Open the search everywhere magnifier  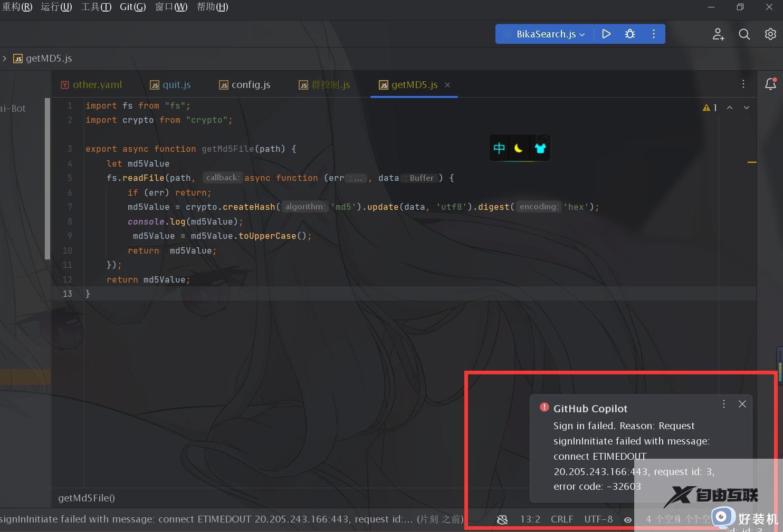744,34
